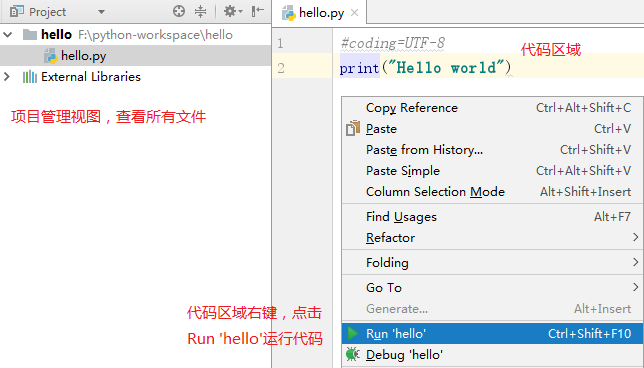Image resolution: width=644 pixels, height=368 pixels.
Task: Choose Copy Reference from context menu
Action: [492, 108]
